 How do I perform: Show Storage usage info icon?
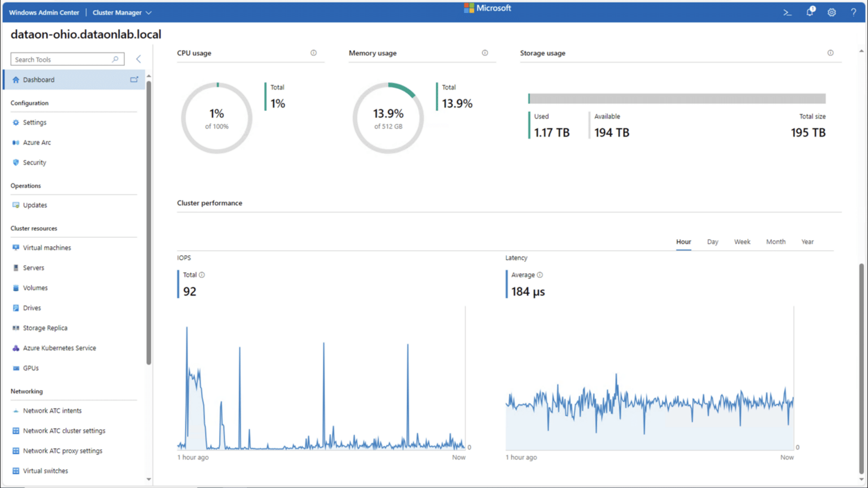tap(831, 53)
